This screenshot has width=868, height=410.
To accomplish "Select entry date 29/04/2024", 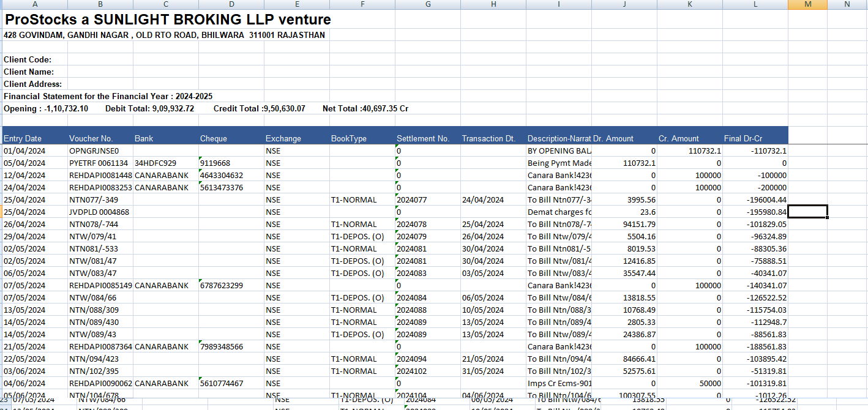I will tap(35, 236).
